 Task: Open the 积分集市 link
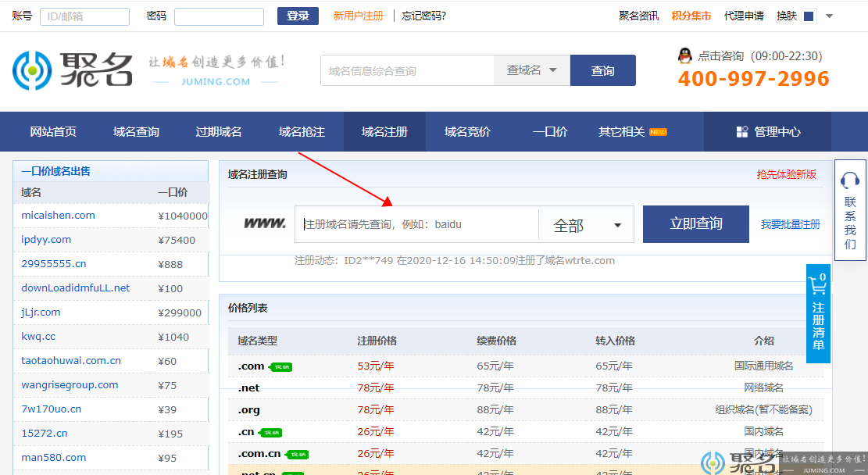point(691,16)
